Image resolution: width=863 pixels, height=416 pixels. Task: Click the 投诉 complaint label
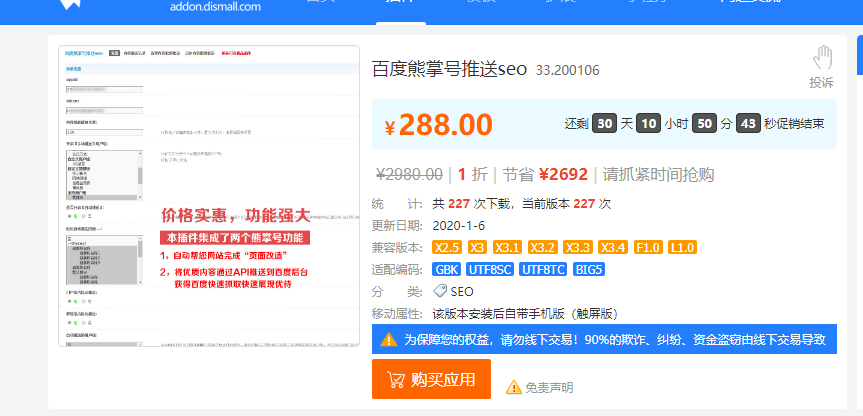(821, 83)
